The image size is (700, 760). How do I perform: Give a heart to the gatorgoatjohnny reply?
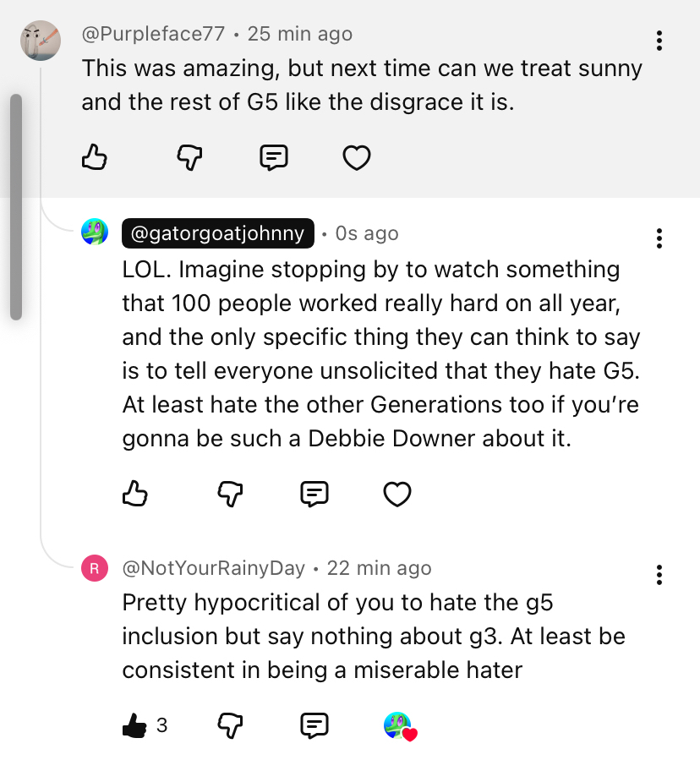point(396,494)
